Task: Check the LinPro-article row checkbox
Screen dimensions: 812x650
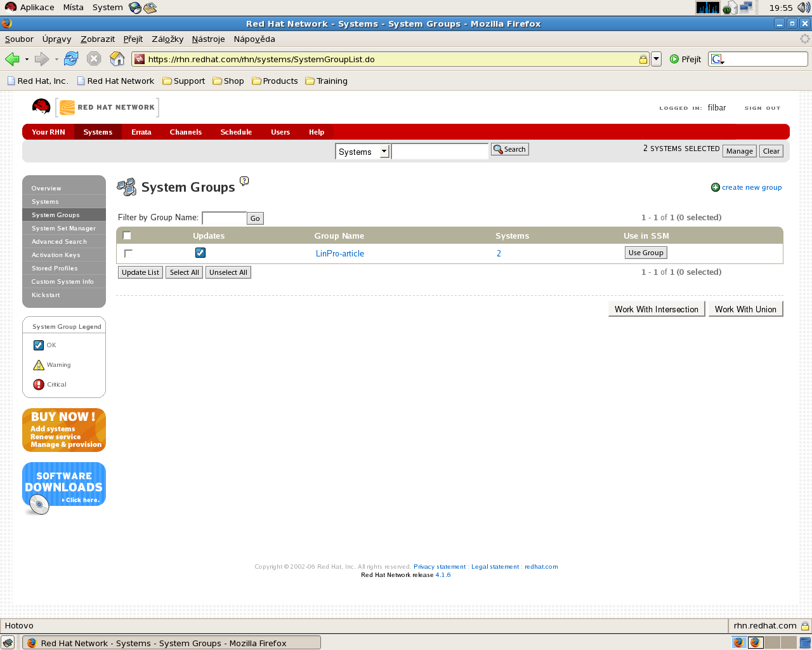Action: coord(129,253)
